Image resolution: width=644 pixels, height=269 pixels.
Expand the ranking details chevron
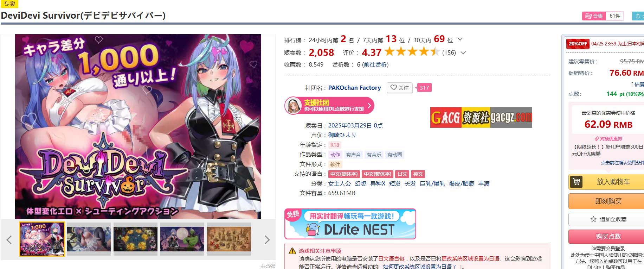(460, 39)
